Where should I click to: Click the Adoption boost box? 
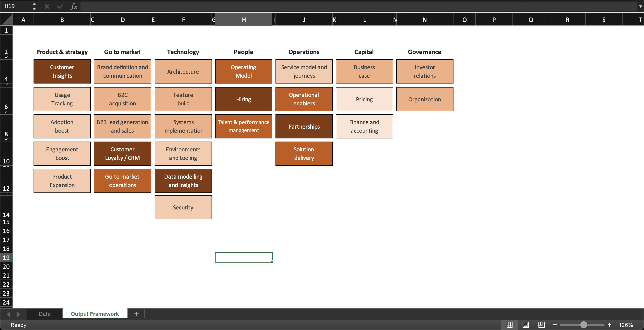coord(62,126)
